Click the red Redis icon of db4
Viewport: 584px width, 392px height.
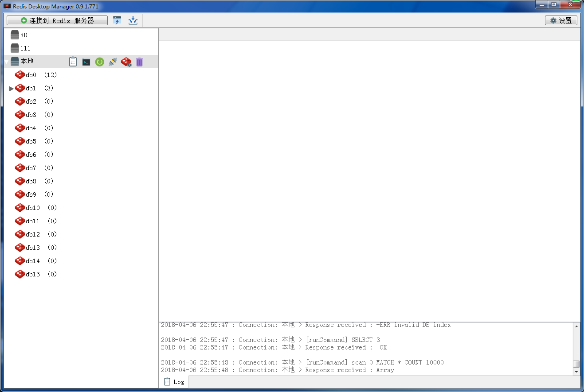pyautogui.click(x=20, y=128)
